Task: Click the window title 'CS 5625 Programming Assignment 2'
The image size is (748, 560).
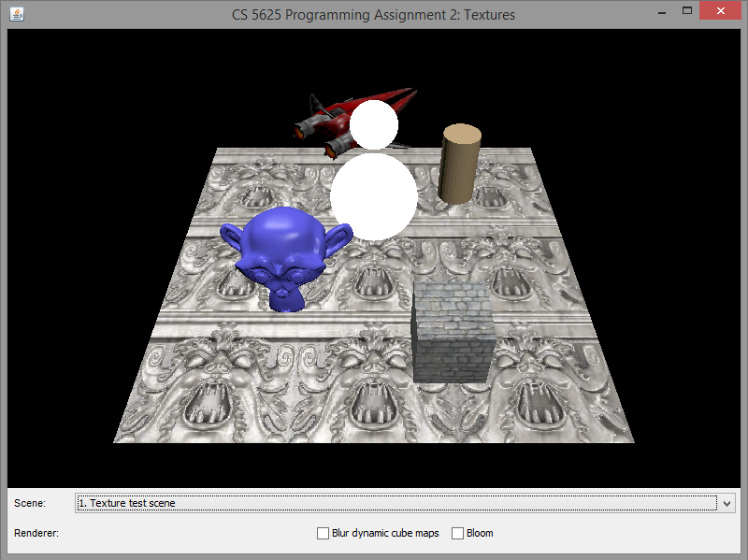Action: click(x=373, y=14)
